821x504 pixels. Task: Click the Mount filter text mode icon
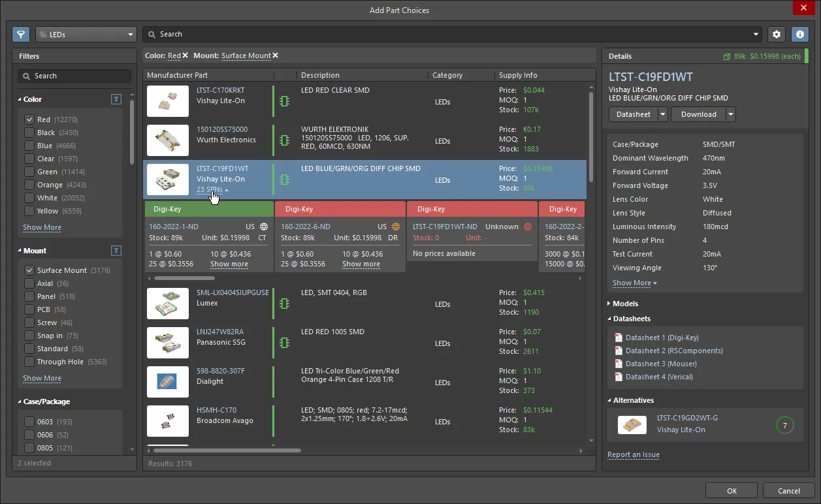tap(116, 251)
